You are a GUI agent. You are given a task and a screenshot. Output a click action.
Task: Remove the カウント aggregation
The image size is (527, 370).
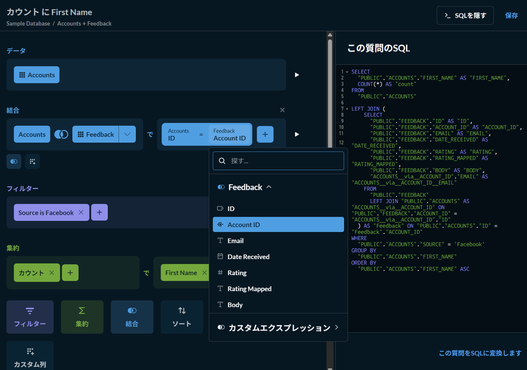click(52, 273)
